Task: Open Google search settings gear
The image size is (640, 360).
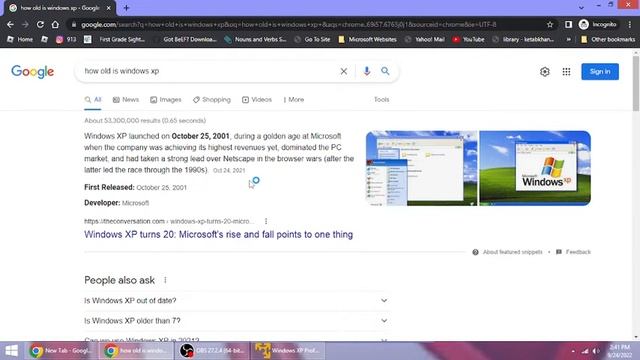Action: tap(544, 72)
